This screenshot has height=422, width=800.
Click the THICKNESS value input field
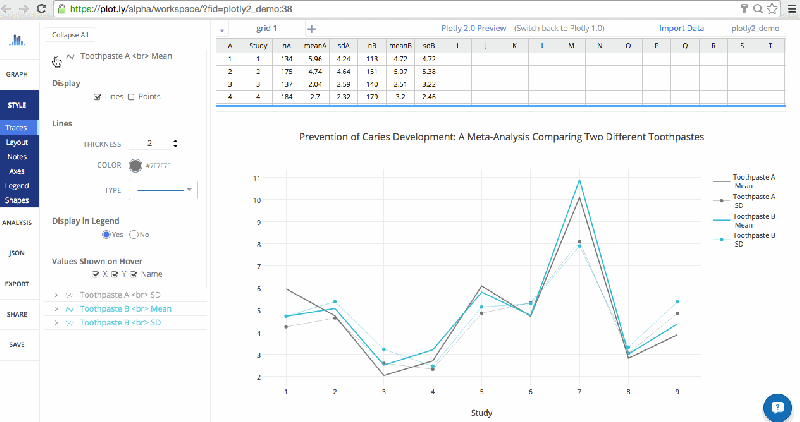[149, 143]
